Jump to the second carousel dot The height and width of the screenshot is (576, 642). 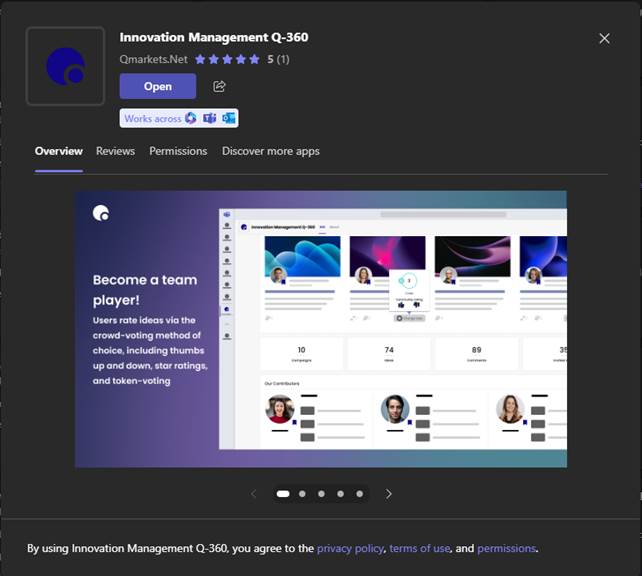tap(302, 494)
